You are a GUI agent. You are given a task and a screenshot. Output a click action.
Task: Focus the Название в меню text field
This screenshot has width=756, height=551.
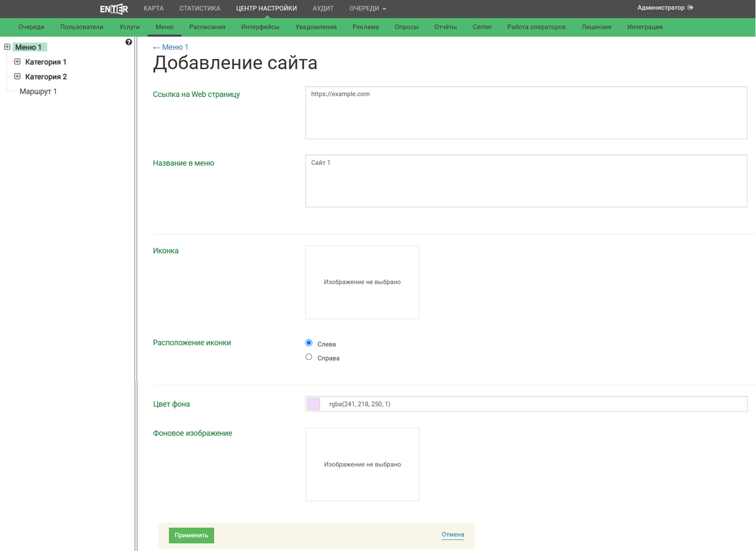click(x=525, y=181)
